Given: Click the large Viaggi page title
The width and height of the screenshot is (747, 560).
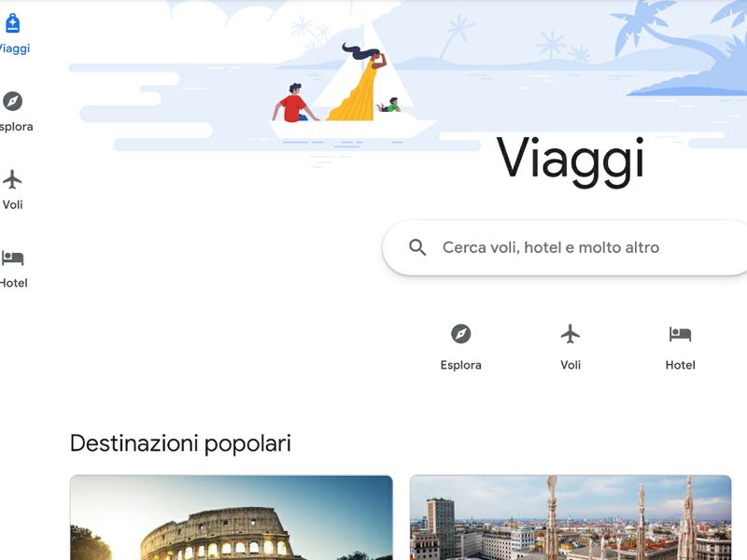Looking at the screenshot, I should click(x=571, y=160).
